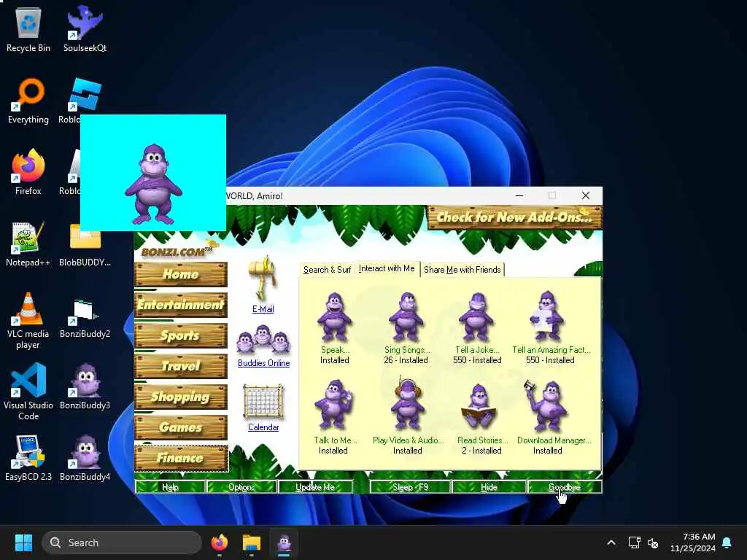Viewport: 747px width, 560px height.
Task: Follow the E-Mail link text
Action: pos(263,309)
